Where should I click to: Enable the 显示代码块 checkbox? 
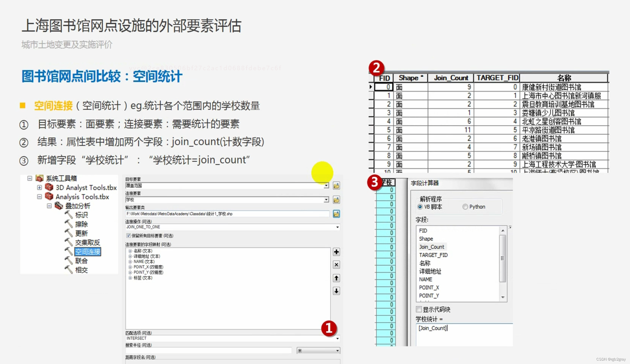tap(419, 309)
